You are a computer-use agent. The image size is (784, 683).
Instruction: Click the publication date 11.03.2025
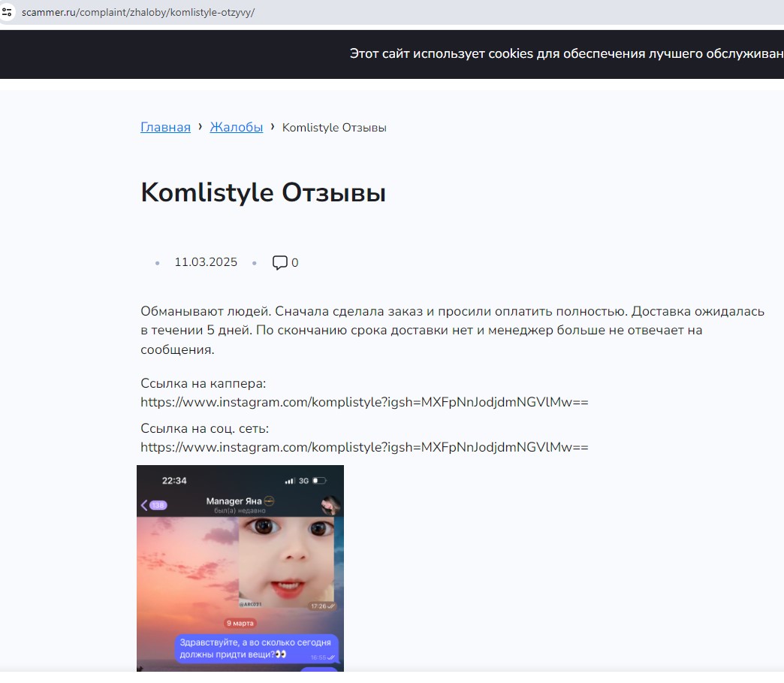tap(206, 262)
